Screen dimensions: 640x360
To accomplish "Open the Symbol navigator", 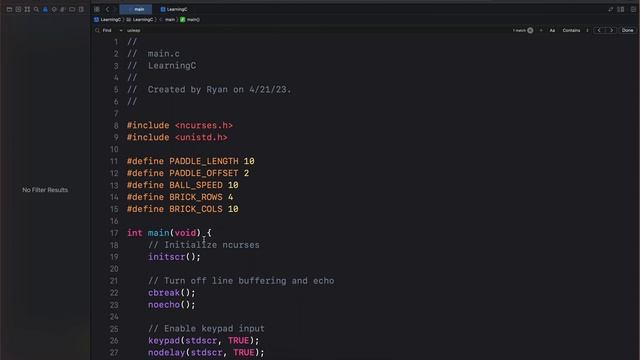I will [27, 9].
